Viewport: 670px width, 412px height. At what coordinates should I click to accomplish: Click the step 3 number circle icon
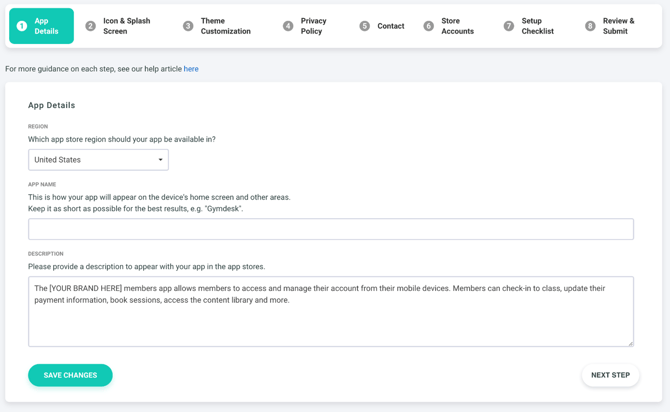pyautogui.click(x=188, y=26)
